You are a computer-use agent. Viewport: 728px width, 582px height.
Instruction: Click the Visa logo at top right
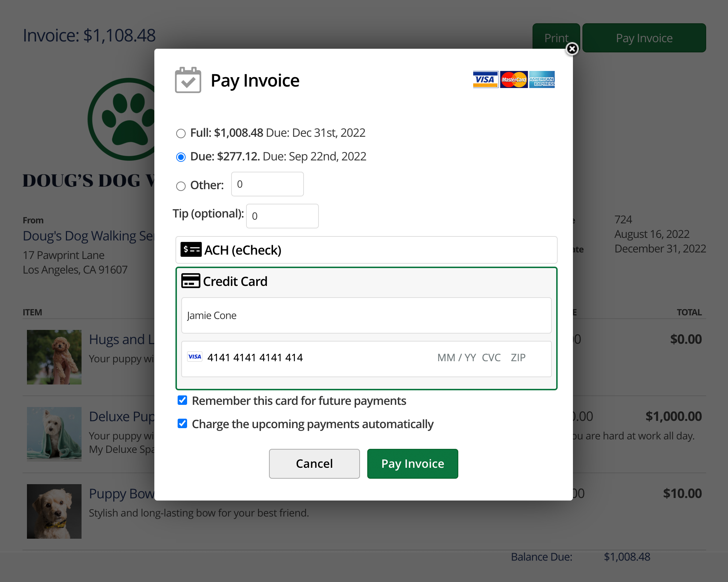(485, 79)
